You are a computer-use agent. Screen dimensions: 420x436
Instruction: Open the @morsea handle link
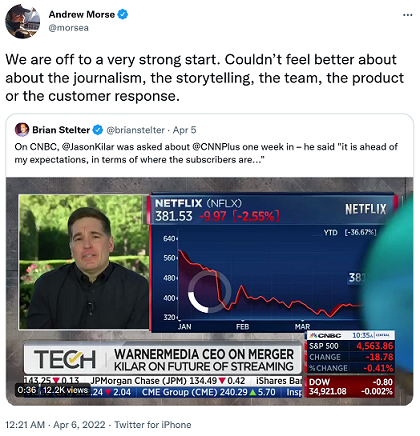tap(69, 28)
